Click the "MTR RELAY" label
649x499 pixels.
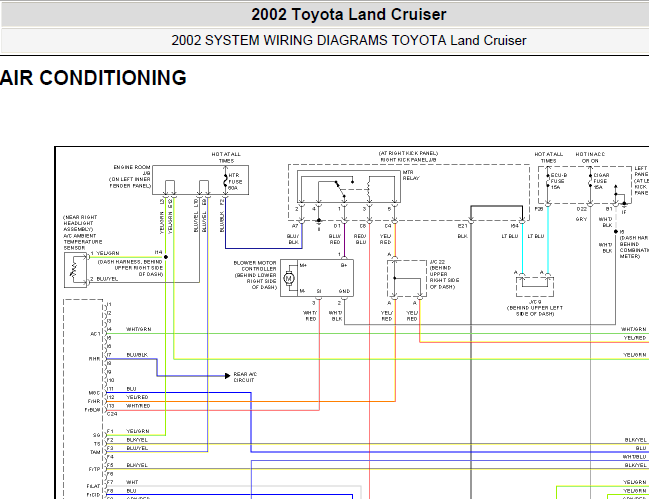point(411,175)
